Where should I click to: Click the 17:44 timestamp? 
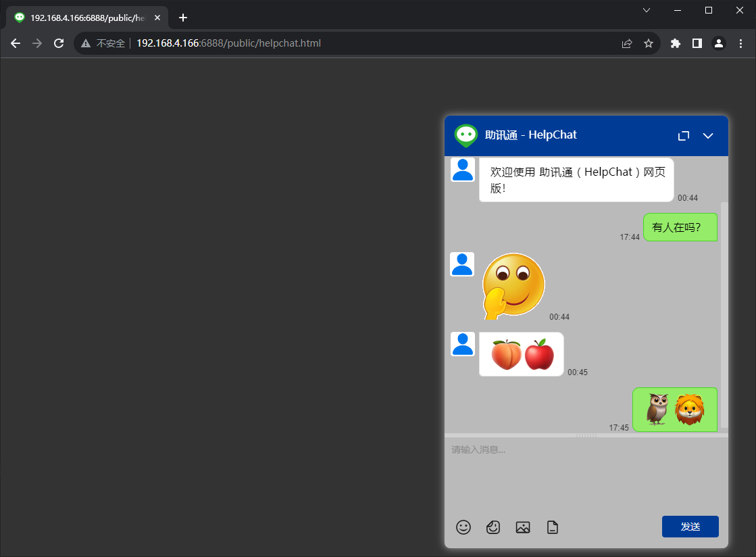[x=630, y=237]
